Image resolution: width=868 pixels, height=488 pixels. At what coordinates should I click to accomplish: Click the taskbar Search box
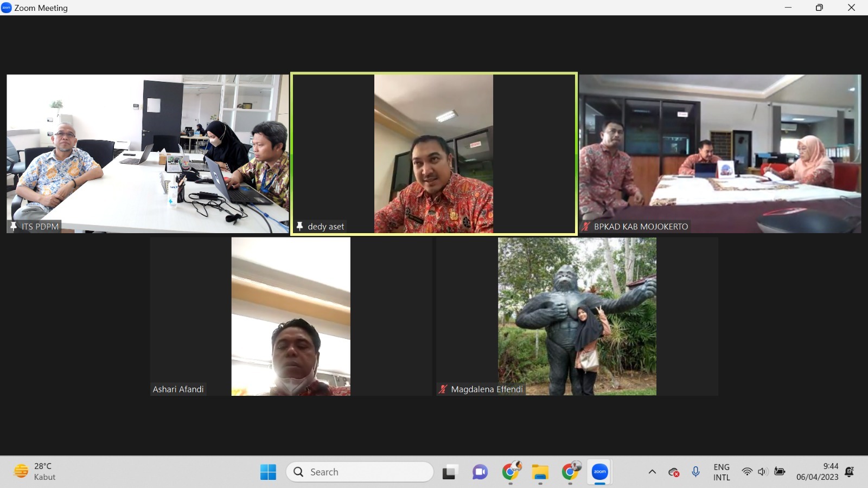tap(360, 472)
